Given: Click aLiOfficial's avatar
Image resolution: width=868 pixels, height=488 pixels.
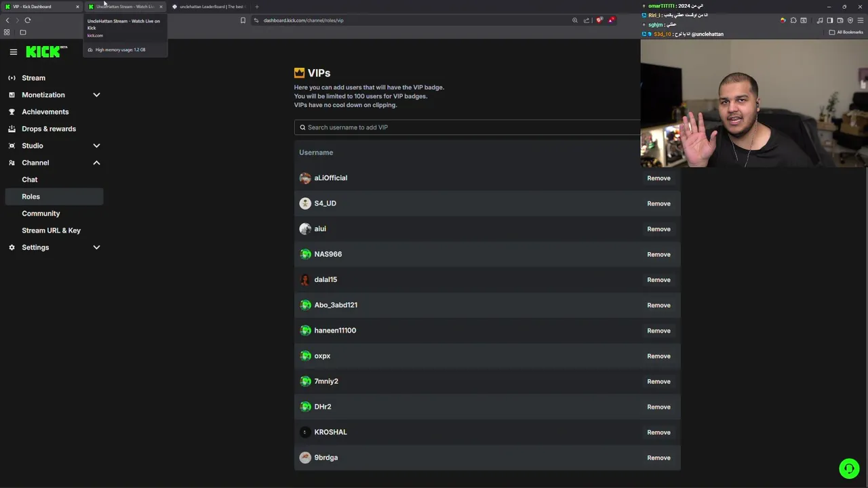Looking at the screenshot, I should click(305, 178).
